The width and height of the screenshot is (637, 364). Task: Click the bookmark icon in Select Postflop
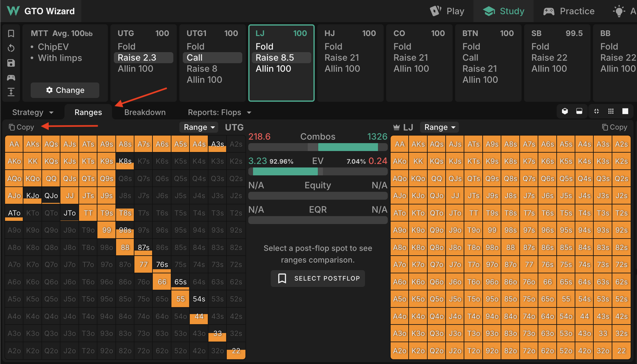click(282, 278)
